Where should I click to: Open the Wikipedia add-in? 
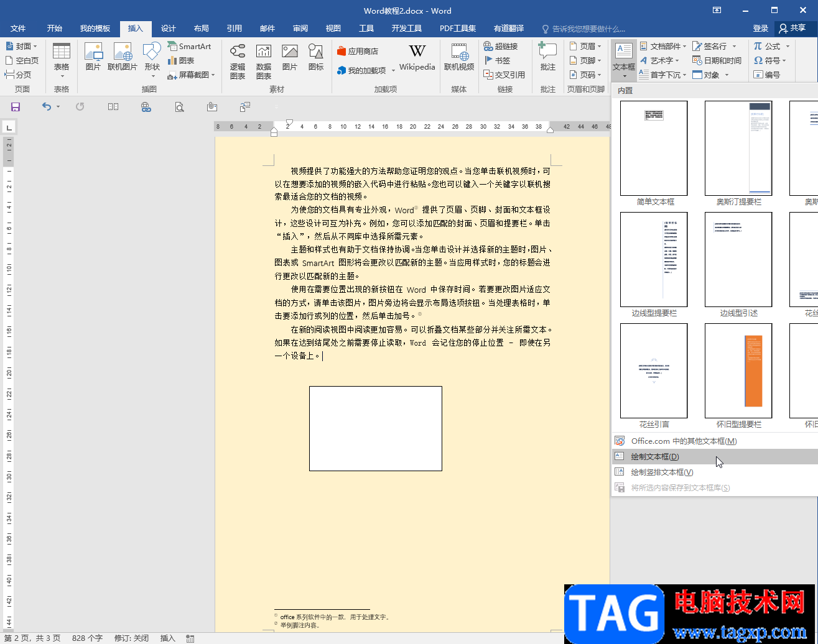(x=417, y=57)
